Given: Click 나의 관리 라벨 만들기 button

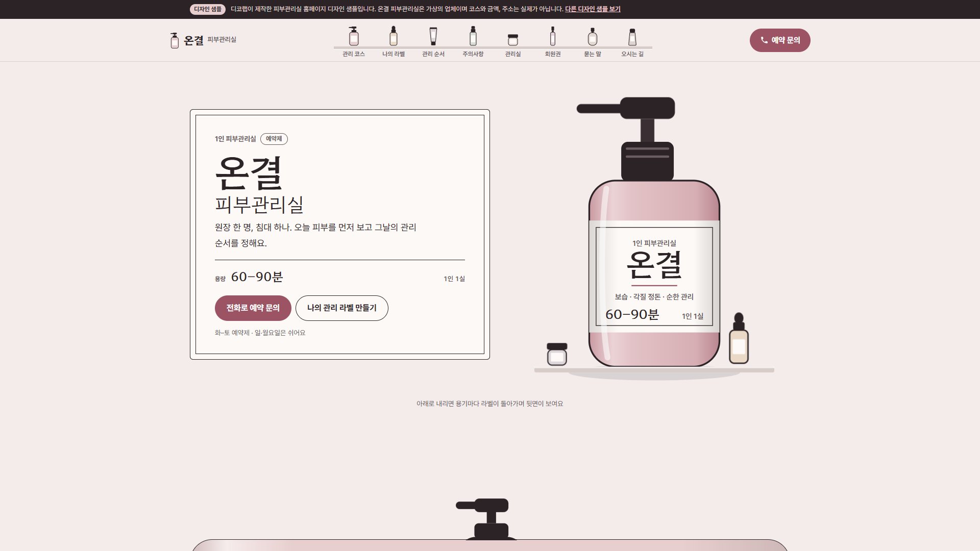Looking at the screenshot, I should (x=342, y=308).
